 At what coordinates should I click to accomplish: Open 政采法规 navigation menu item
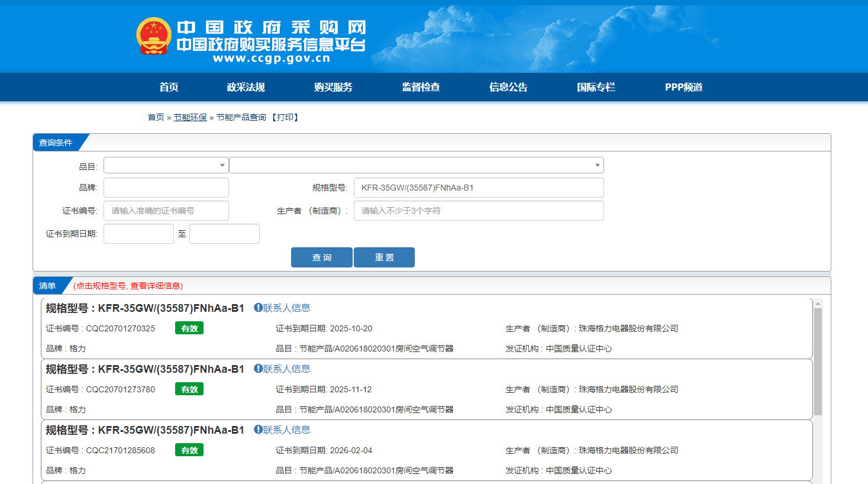[x=246, y=87]
